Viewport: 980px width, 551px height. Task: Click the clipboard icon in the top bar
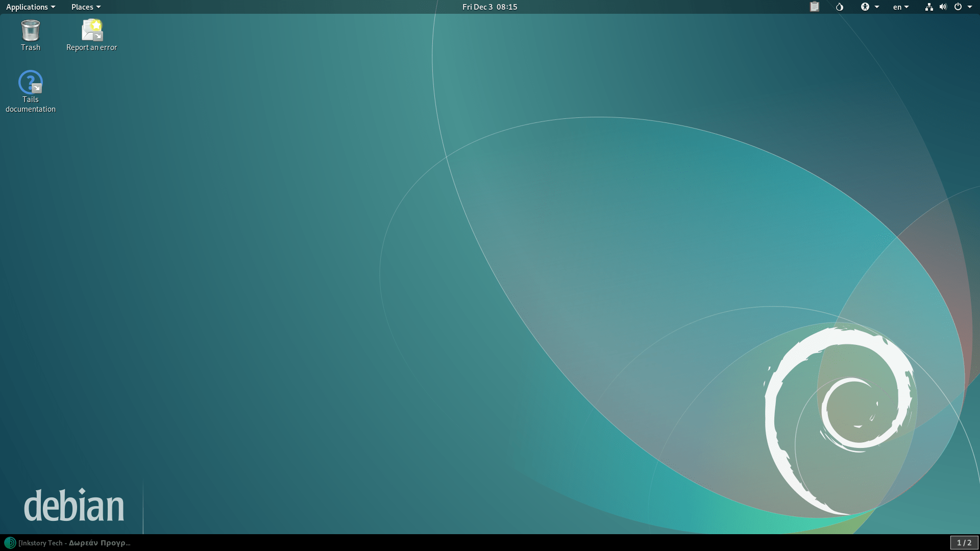tap(814, 7)
